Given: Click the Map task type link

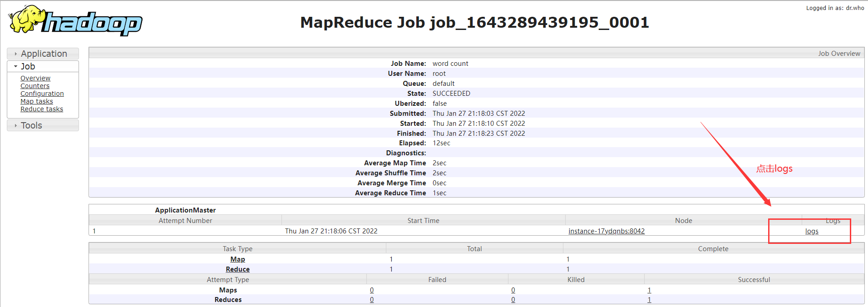Looking at the screenshot, I should pyautogui.click(x=237, y=259).
